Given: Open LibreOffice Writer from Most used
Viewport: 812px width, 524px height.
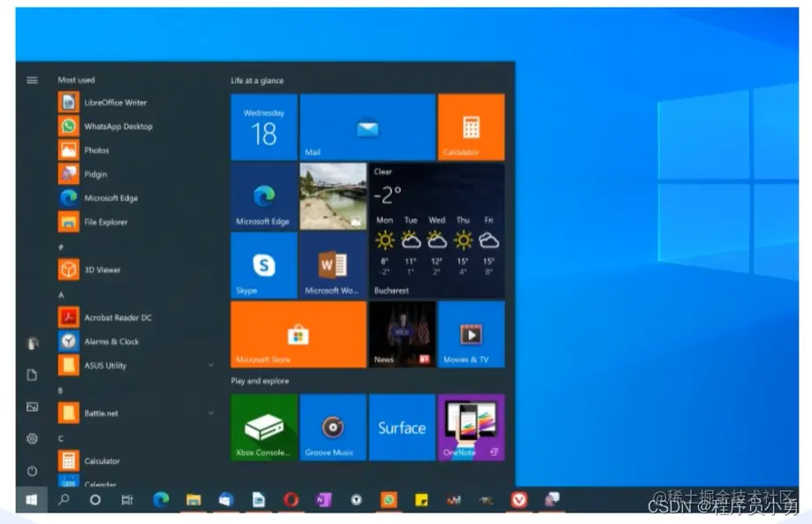Looking at the screenshot, I should [x=136, y=103].
